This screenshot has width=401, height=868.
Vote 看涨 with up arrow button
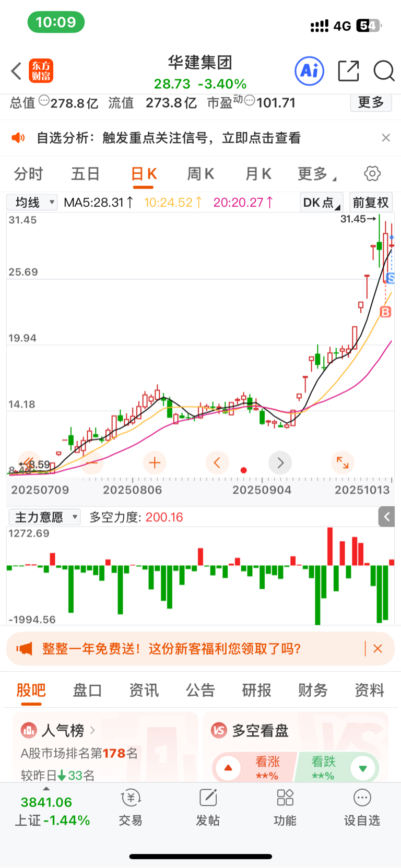tap(228, 768)
